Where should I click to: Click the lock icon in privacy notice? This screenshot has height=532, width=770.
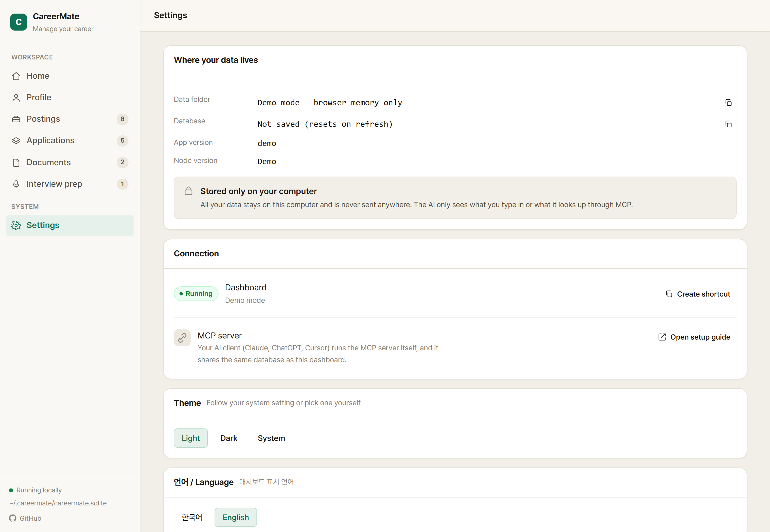[x=189, y=191]
